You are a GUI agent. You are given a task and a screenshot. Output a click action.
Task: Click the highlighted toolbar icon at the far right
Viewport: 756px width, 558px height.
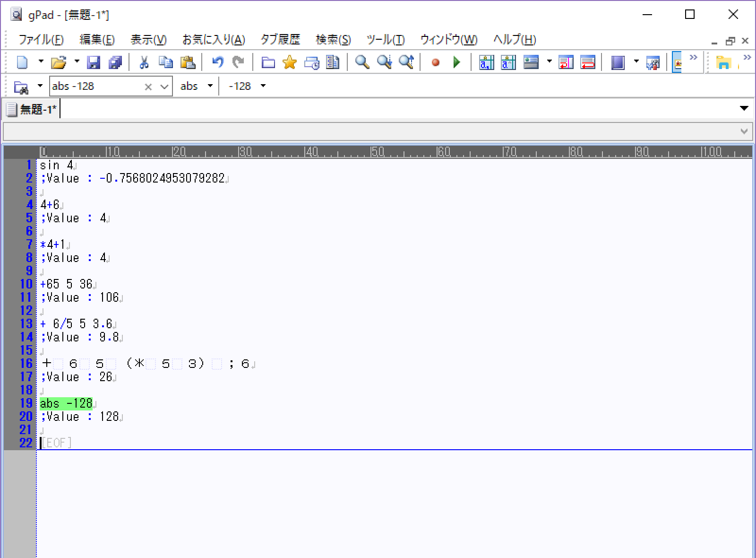[x=677, y=62]
